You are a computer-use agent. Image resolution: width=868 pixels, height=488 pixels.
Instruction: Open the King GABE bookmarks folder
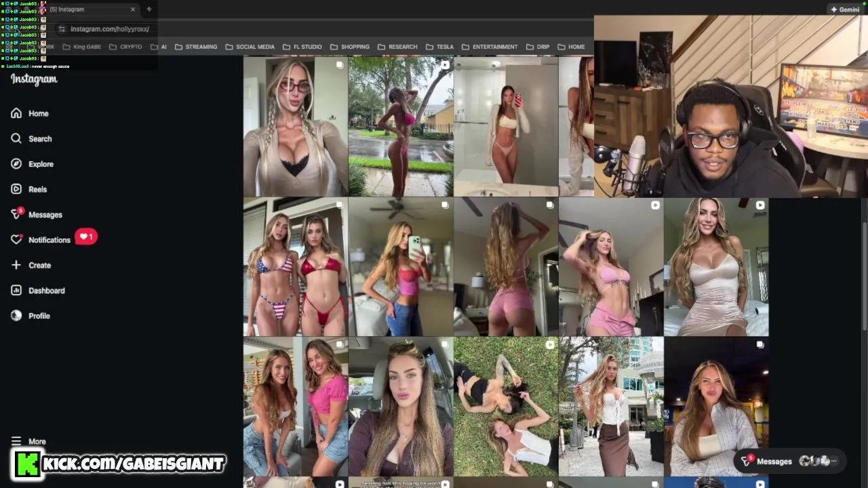tap(81, 47)
